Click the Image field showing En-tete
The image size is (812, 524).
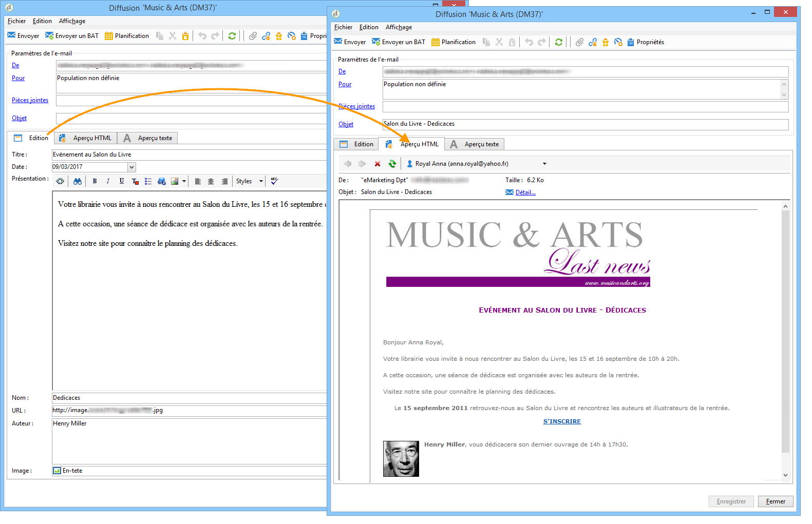point(189,471)
